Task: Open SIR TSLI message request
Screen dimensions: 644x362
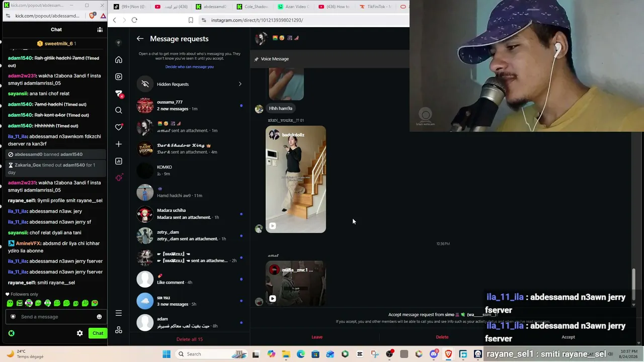Action: (190, 301)
